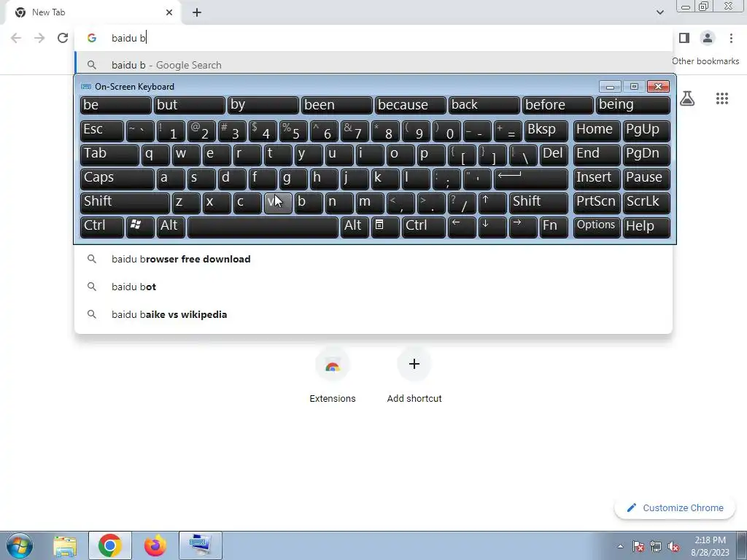
Task: Pick the predicted word 'being'
Action: coord(633,105)
